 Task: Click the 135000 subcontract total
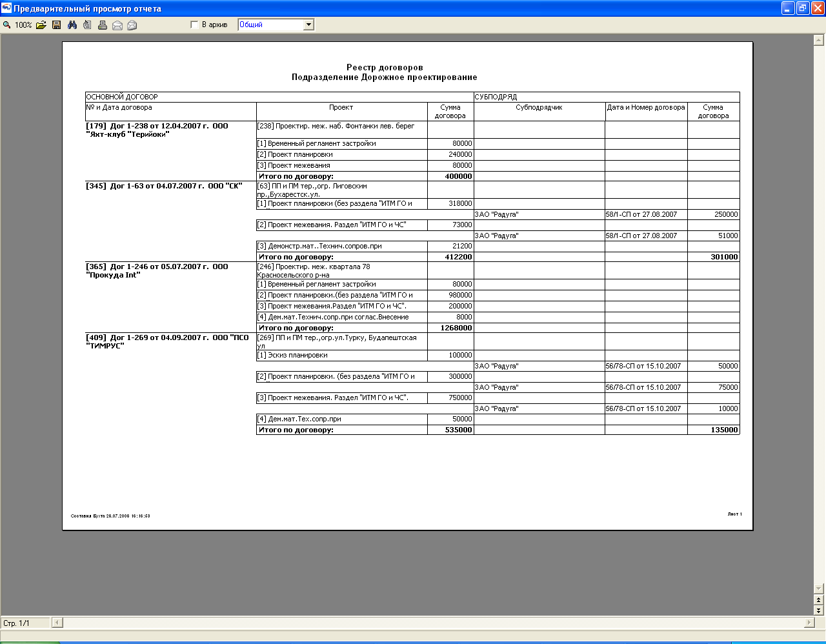pos(713,430)
